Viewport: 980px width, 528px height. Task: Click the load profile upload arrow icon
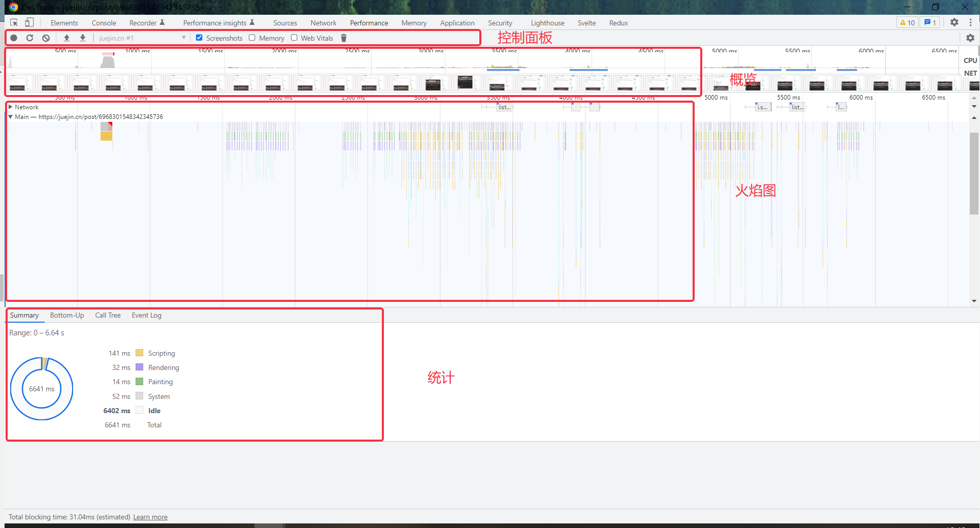pyautogui.click(x=67, y=38)
